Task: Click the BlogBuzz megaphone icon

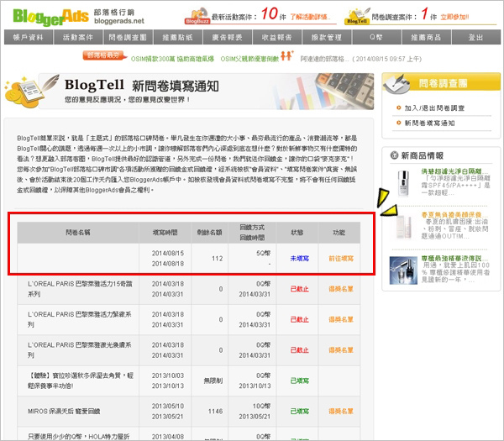Action: pos(197,16)
